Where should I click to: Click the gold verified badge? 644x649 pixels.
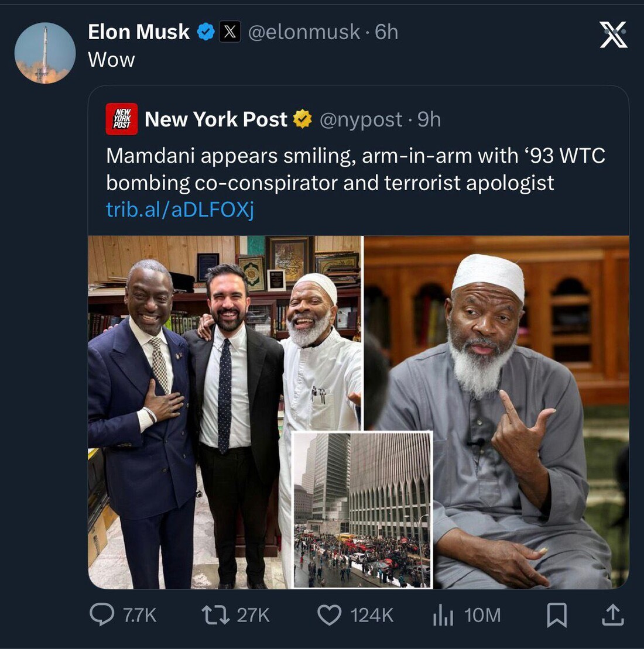click(302, 119)
